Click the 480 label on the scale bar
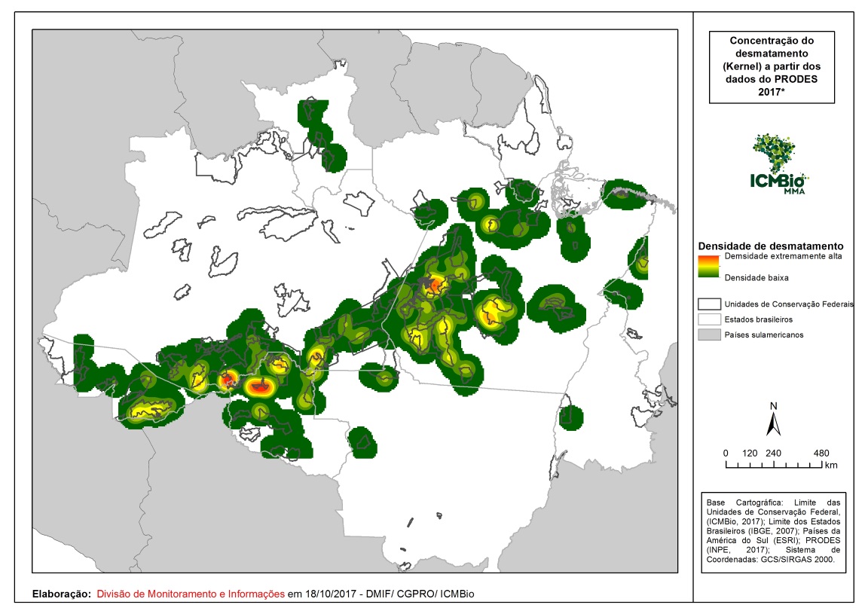Viewport: 868px width, 614px height. [x=821, y=453]
